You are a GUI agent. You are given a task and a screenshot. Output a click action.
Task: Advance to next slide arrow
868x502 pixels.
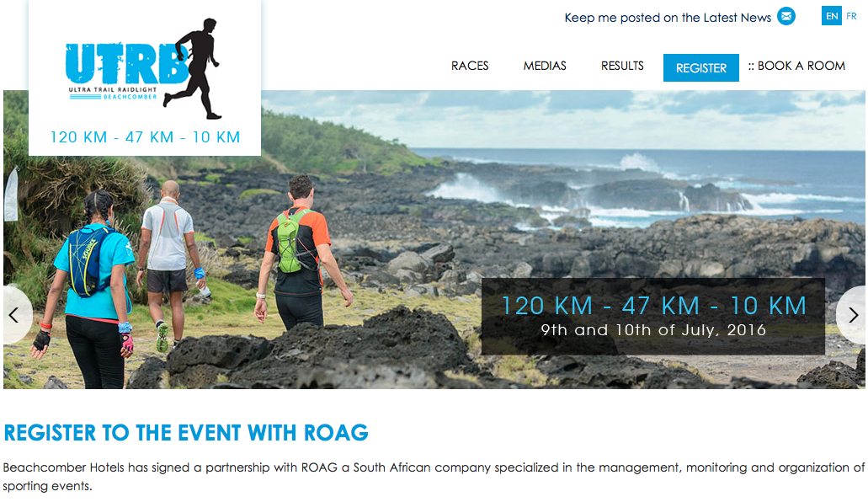(x=851, y=315)
